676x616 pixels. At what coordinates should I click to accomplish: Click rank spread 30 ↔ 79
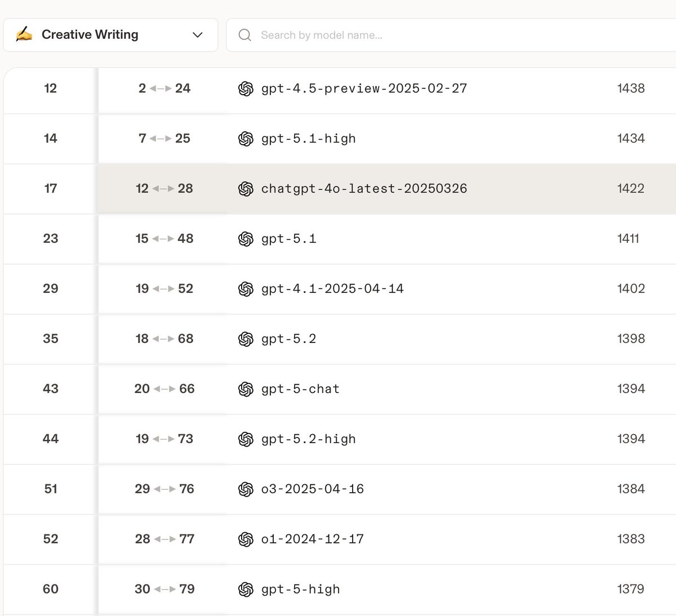click(x=164, y=590)
